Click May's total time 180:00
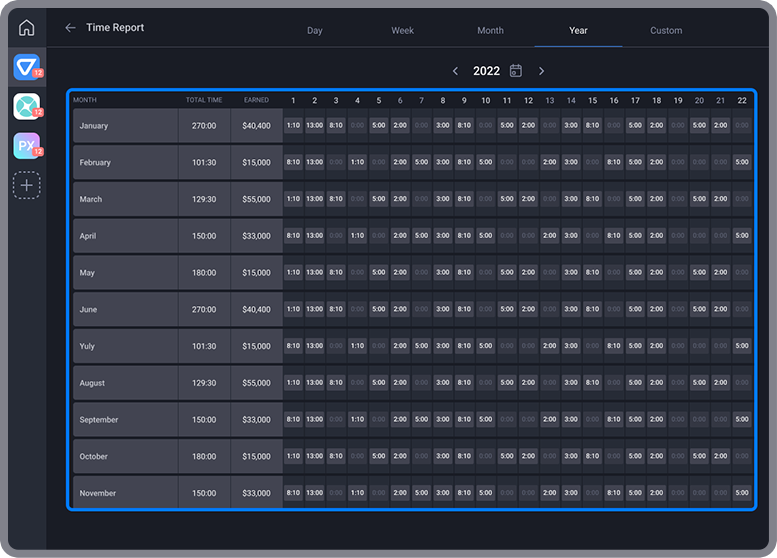This screenshot has width=777, height=558. (204, 273)
